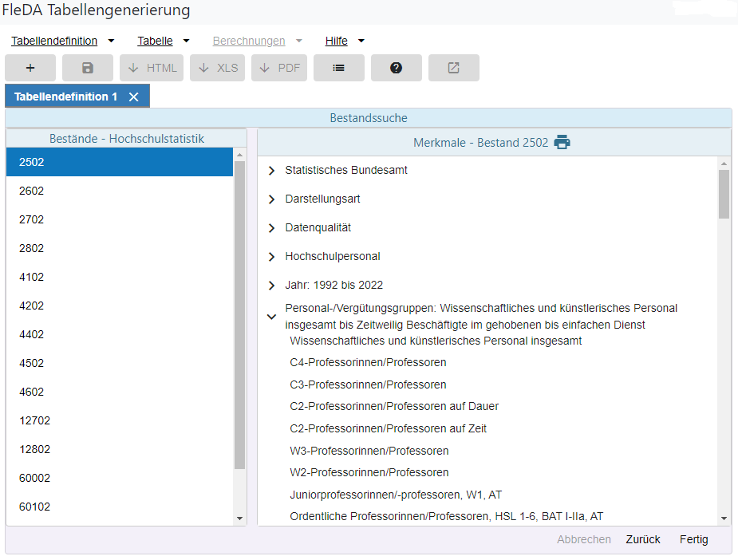Image resolution: width=738 pixels, height=560 pixels.
Task: Download the table as HTML
Action: tap(152, 68)
